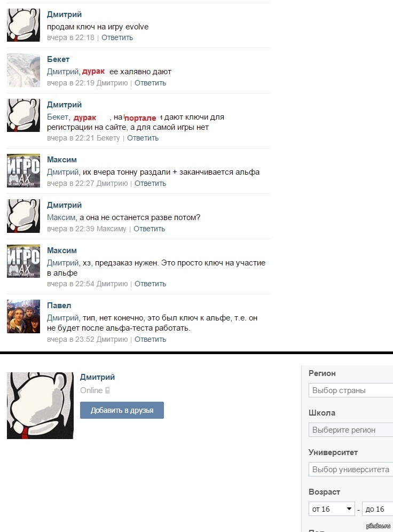Open Павел's group photo avatar
393x532 pixels.
coord(23,316)
